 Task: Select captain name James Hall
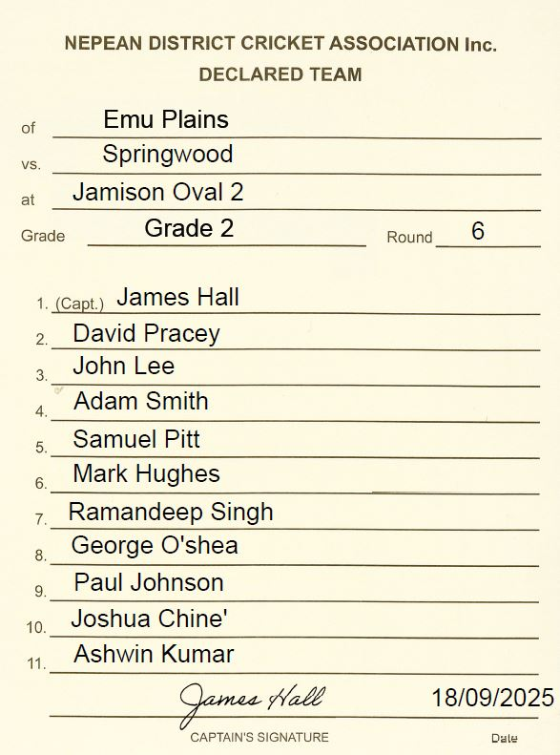point(178,297)
